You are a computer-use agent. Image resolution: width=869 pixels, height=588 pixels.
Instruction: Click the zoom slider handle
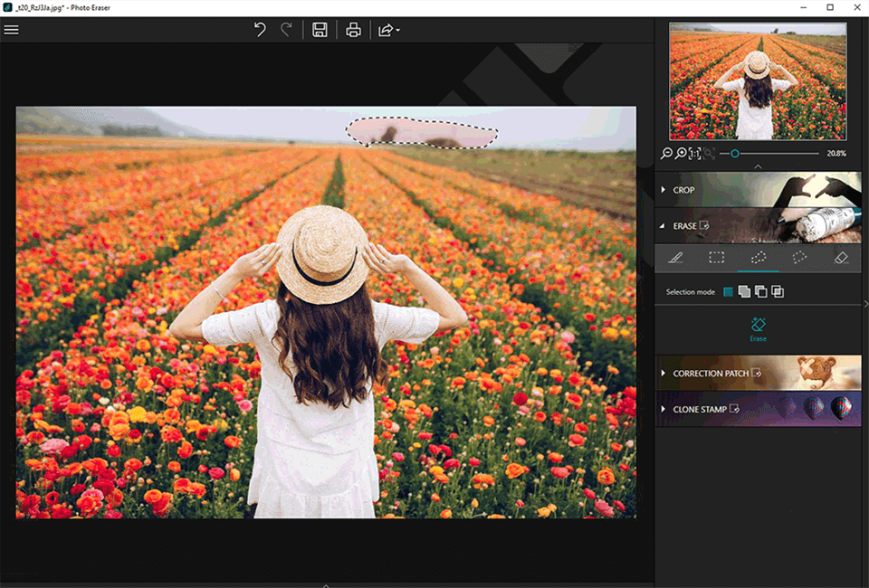[735, 154]
